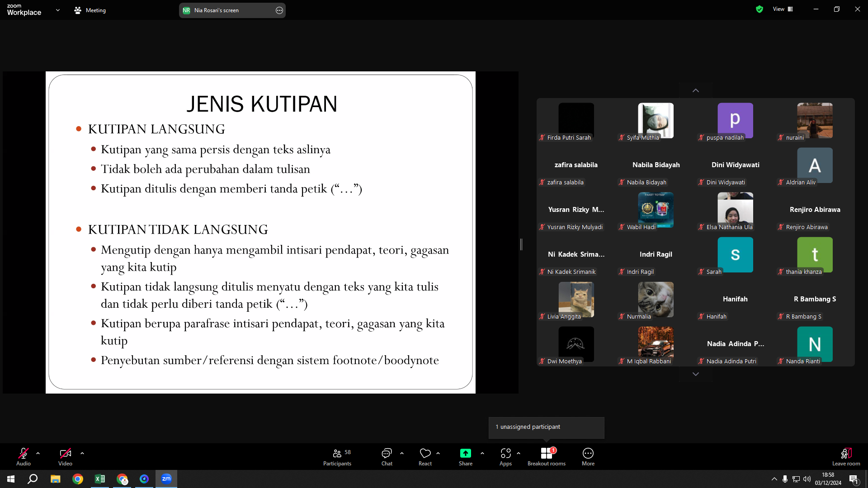Click R Bambang S's name tile

815,300
